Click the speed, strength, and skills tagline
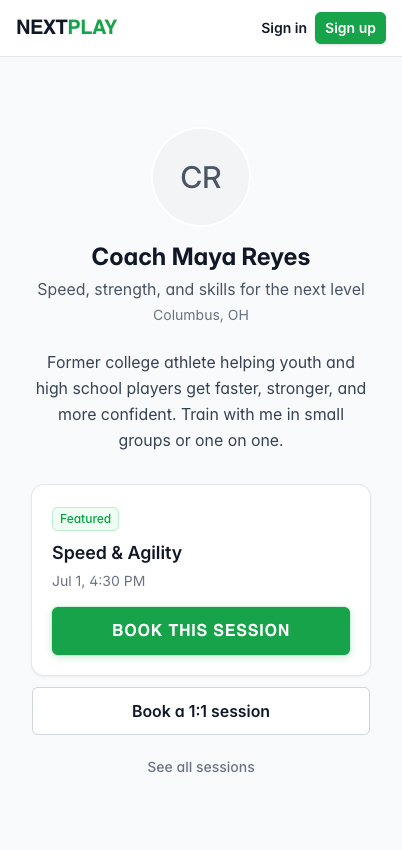The image size is (402, 850). click(201, 289)
